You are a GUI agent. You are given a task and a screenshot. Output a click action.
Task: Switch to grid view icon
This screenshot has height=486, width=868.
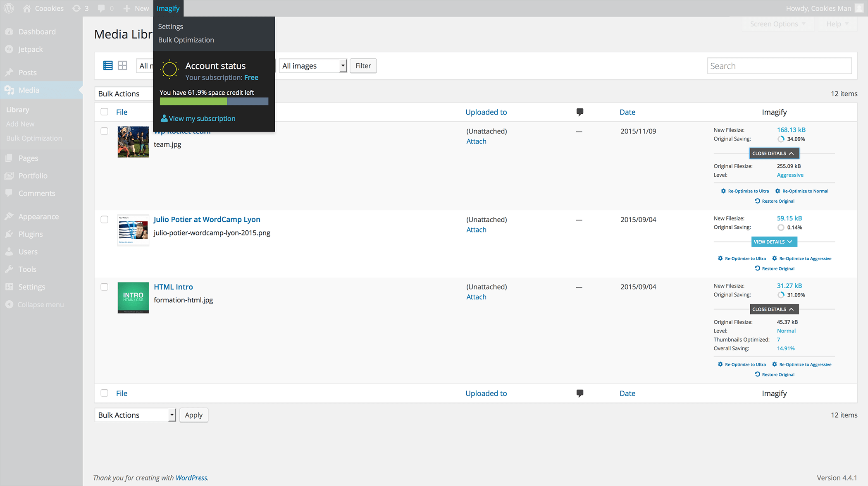tap(122, 65)
